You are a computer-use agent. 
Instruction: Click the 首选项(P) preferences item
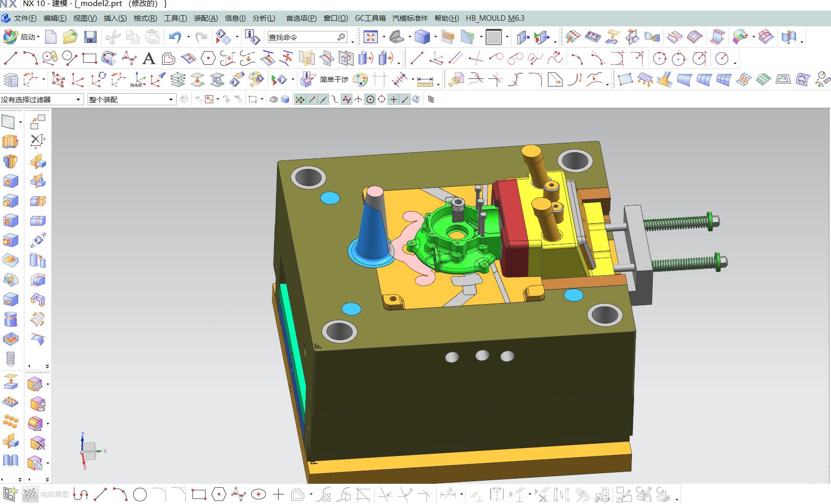click(x=301, y=18)
